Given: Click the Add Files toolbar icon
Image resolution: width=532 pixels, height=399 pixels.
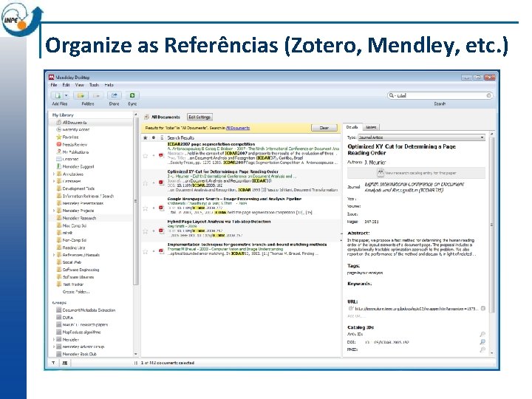Looking at the screenshot, I should pyautogui.click(x=57, y=95).
